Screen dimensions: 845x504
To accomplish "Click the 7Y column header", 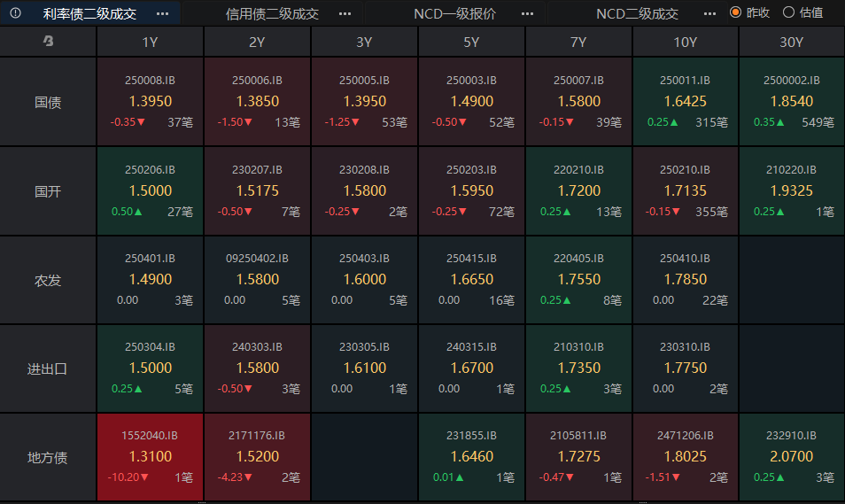I will 578,42.
